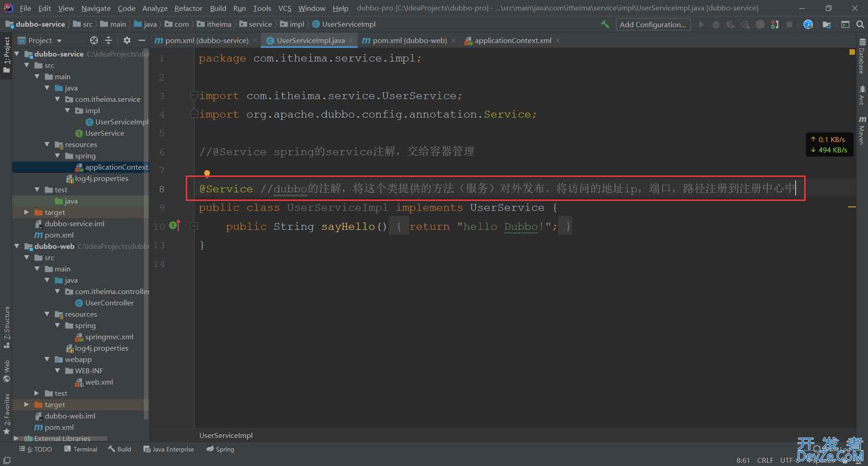Open the Database tool window
This screenshot has width=868, height=466.
[x=862, y=56]
